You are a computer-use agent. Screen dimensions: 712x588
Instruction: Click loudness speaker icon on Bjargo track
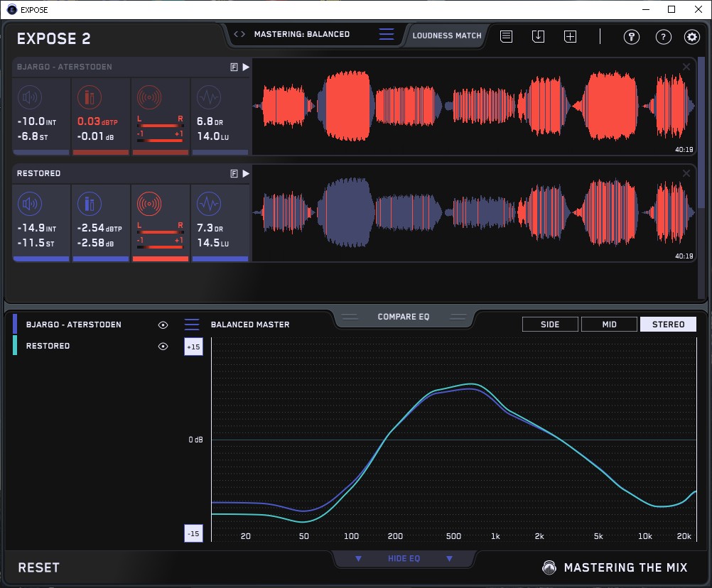pyautogui.click(x=30, y=97)
